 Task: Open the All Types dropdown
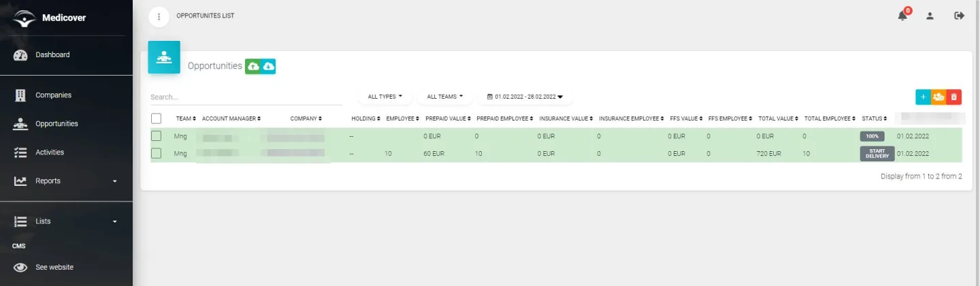click(x=385, y=97)
